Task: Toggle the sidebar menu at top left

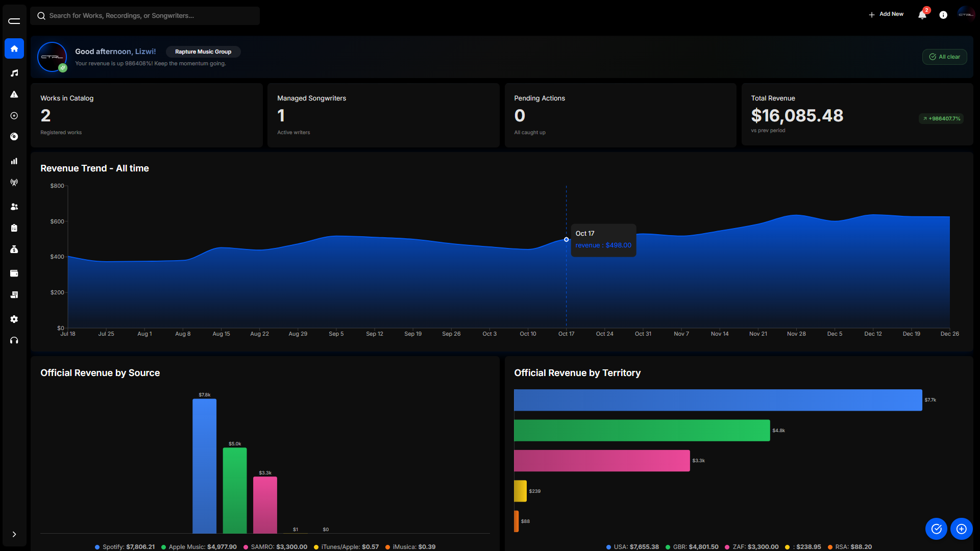Action: click(x=14, y=21)
